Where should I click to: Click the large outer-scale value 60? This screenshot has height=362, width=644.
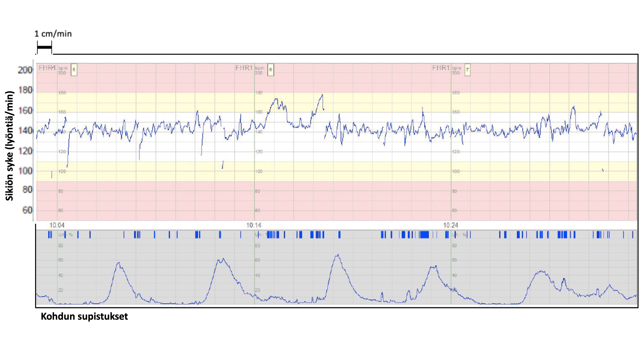(27, 210)
